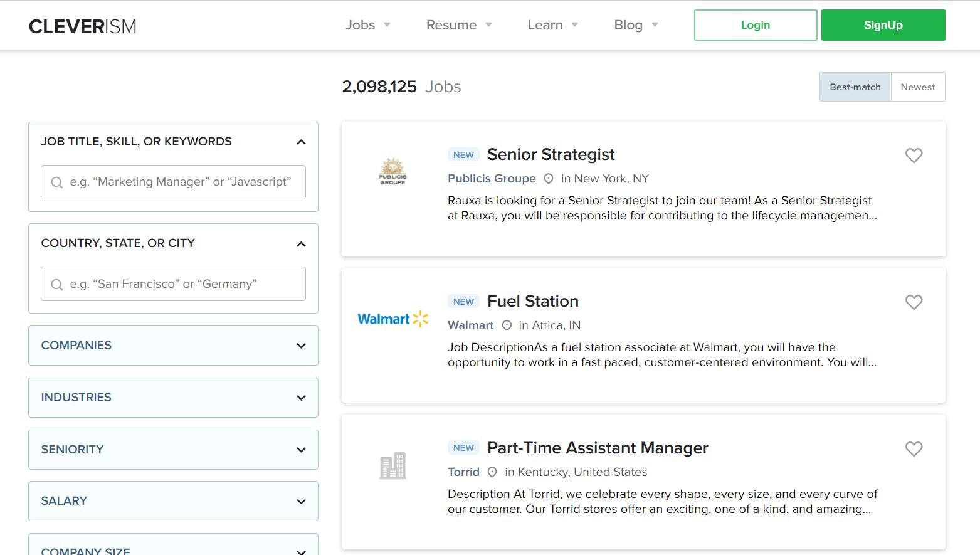The height and width of the screenshot is (555, 980).
Task: Click the SignUp button
Action: pyautogui.click(x=883, y=25)
